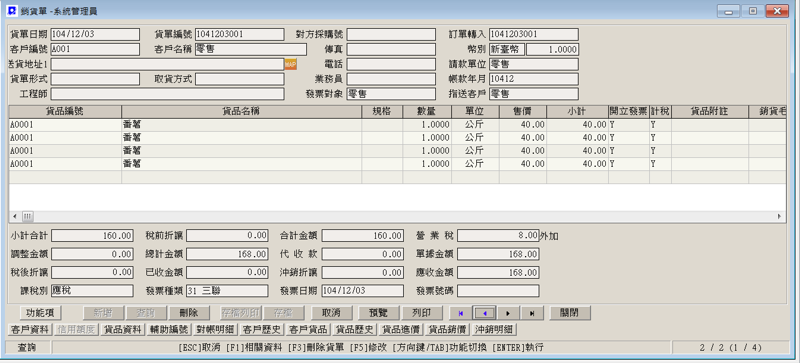
Task: Click the 指送客戶 delivery customer field
Action: point(534,94)
